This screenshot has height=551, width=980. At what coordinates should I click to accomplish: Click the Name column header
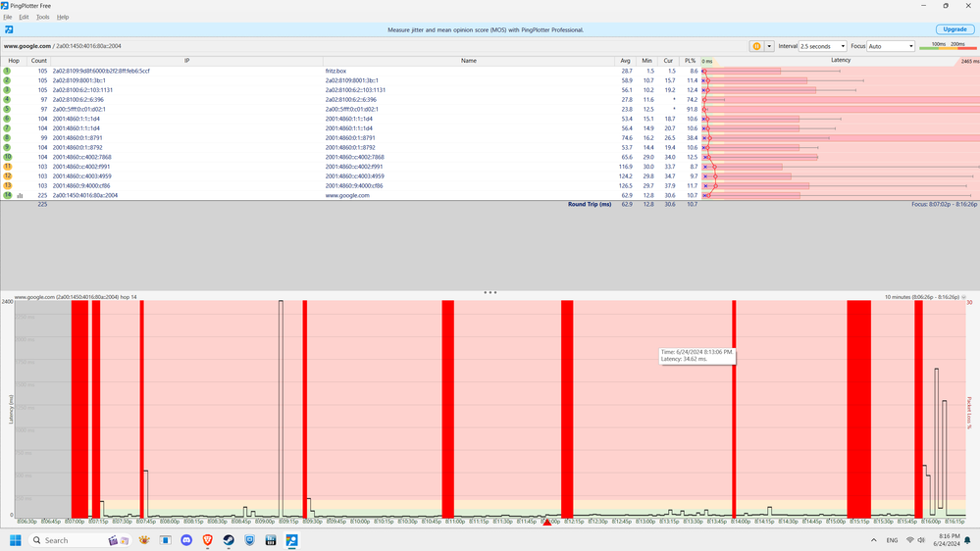[x=469, y=61]
